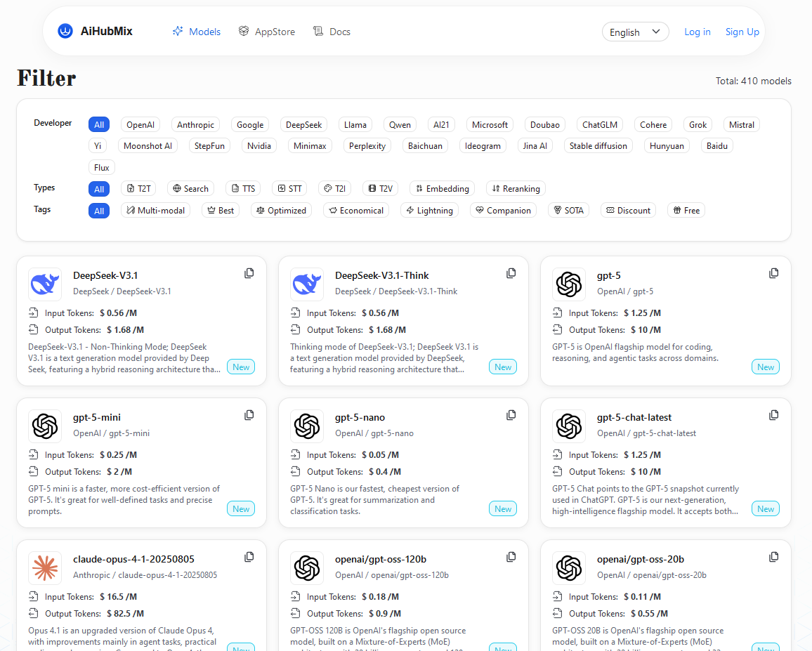Click the DeepSeek-V3.1-Think whale logo

pos(307,284)
